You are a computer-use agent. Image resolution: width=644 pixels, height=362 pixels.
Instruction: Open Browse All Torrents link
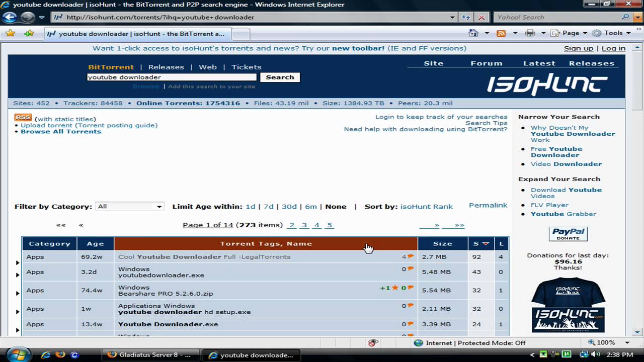click(61, 131)
